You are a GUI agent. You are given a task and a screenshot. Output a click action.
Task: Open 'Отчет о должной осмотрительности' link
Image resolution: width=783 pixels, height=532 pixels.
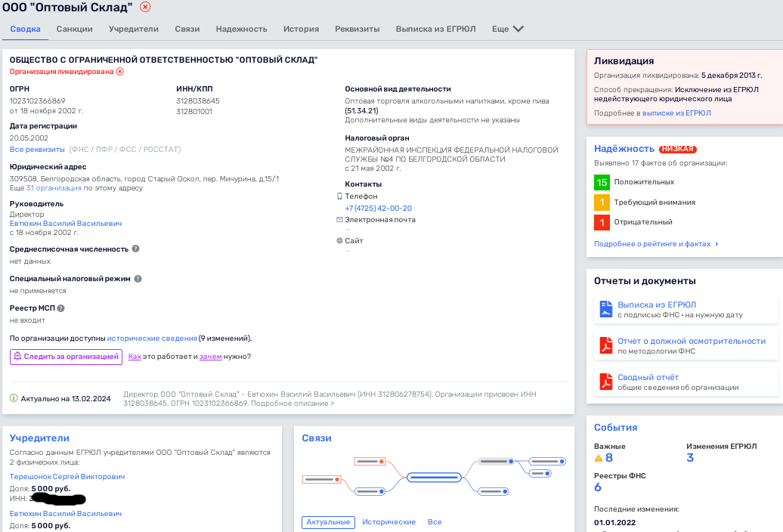692,341
